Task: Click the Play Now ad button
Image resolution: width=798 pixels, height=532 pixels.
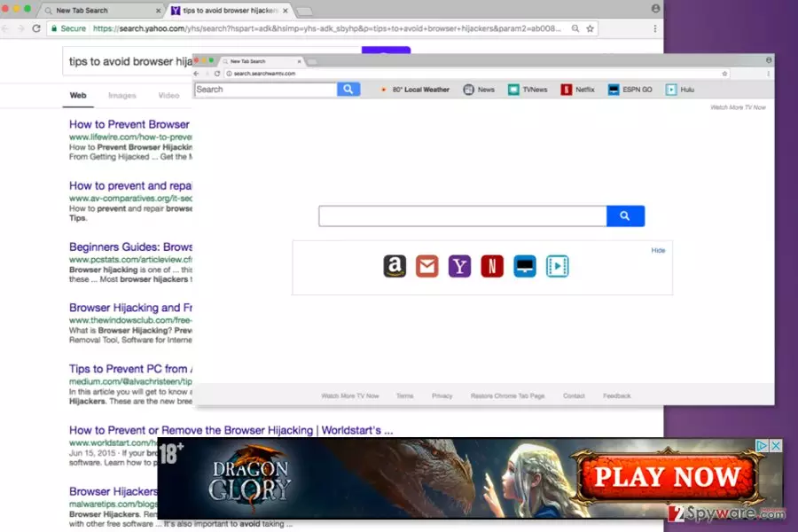Action: tap(667, 476)
